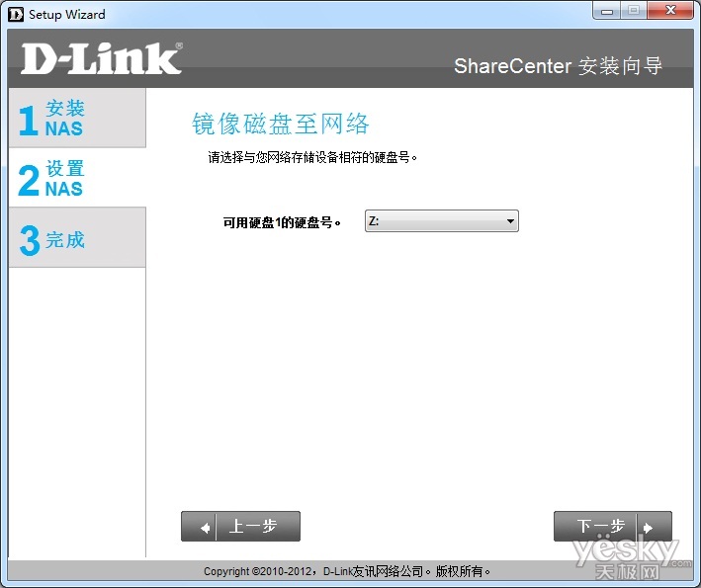
Task: Click the instruction text 请选择与您网络存储设备相符的硬盘号
Action: tap(312, 157)
